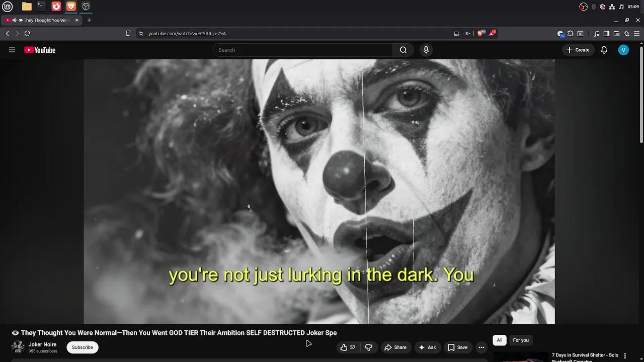644x362 pixels.
Task: Click the YouTube search box
Action: tap(302, 50)
